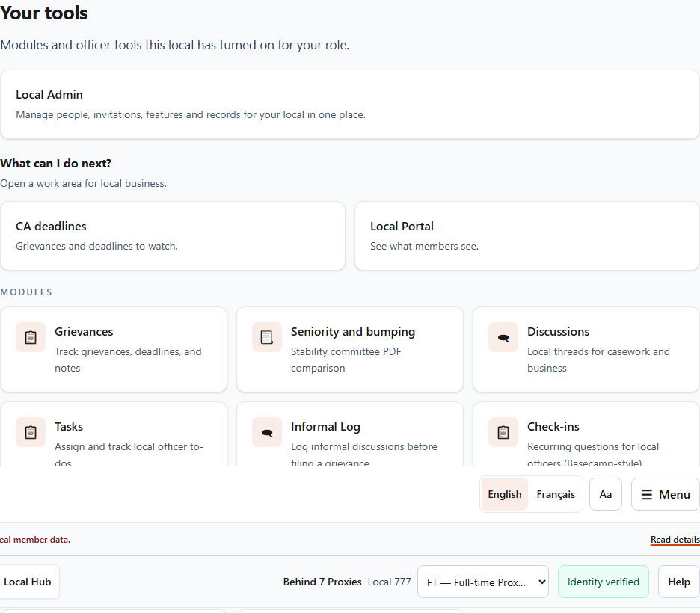Image resolution: width=700 pixels, height=613 pixels.
Task: Click the Tasks clipboard icon
Action: click(x=31, y=432)
